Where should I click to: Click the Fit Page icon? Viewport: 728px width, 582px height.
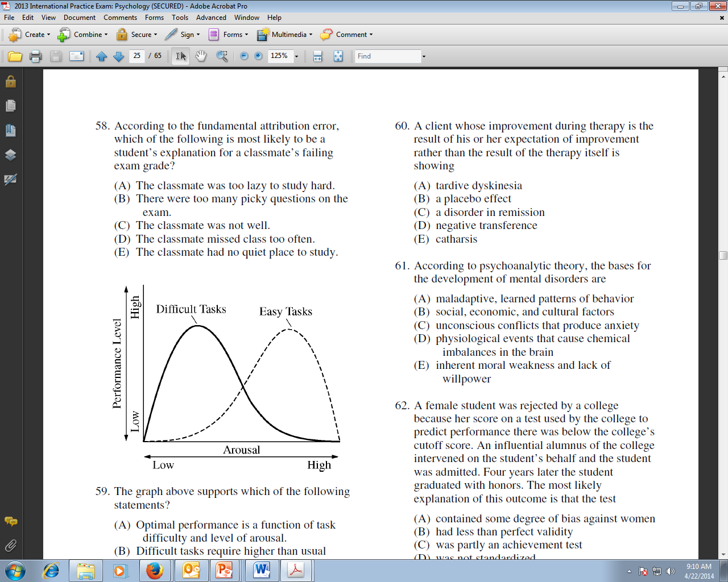pos(338,56)
